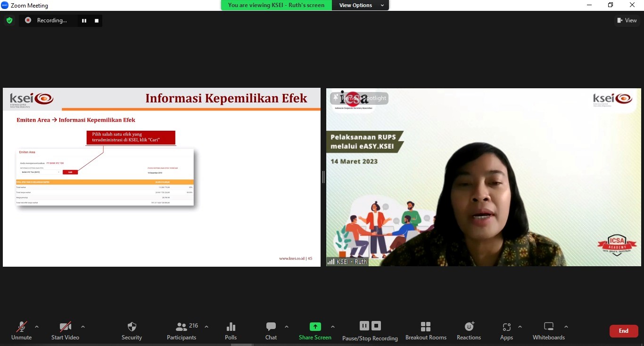The height and width of the screenshot is (346, 644).
Task: Expand video options arrow beside Start Video
Action: point(83,327)
